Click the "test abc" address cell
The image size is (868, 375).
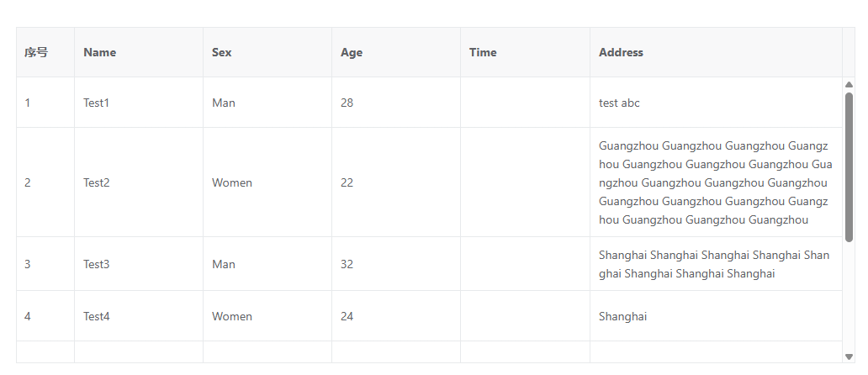(x=619, y=103)
